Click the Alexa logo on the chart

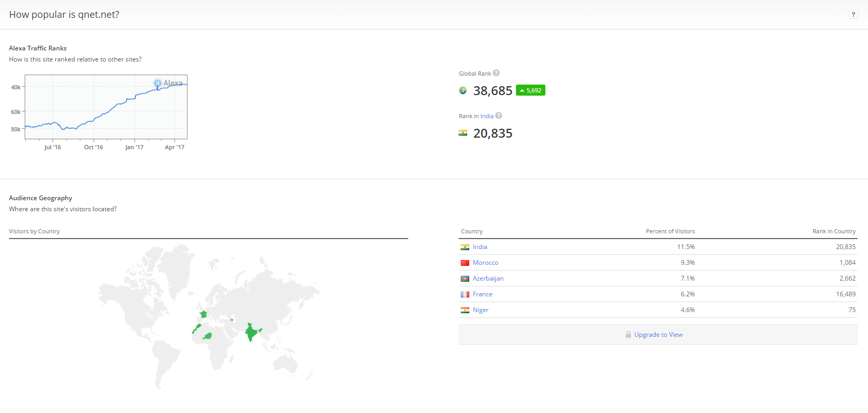(x=168, y=83)
